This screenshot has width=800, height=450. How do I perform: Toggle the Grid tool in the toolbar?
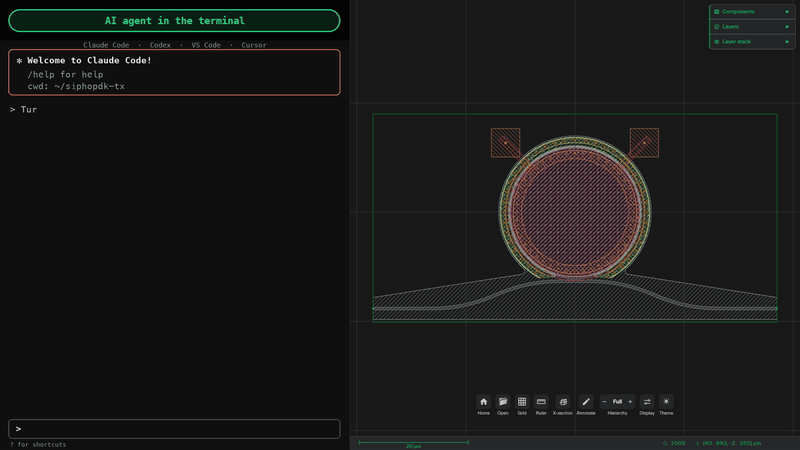pos(522,402)
